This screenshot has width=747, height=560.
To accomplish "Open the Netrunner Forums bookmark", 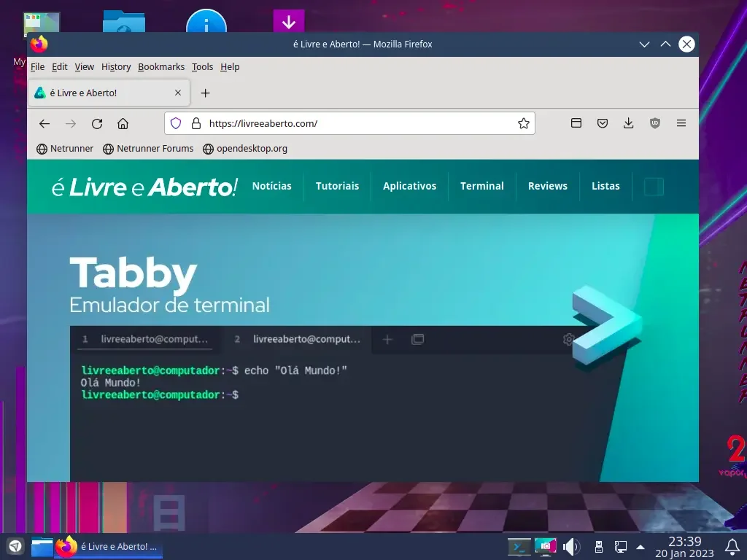I will pyautogui.click(x=148, y=149).
